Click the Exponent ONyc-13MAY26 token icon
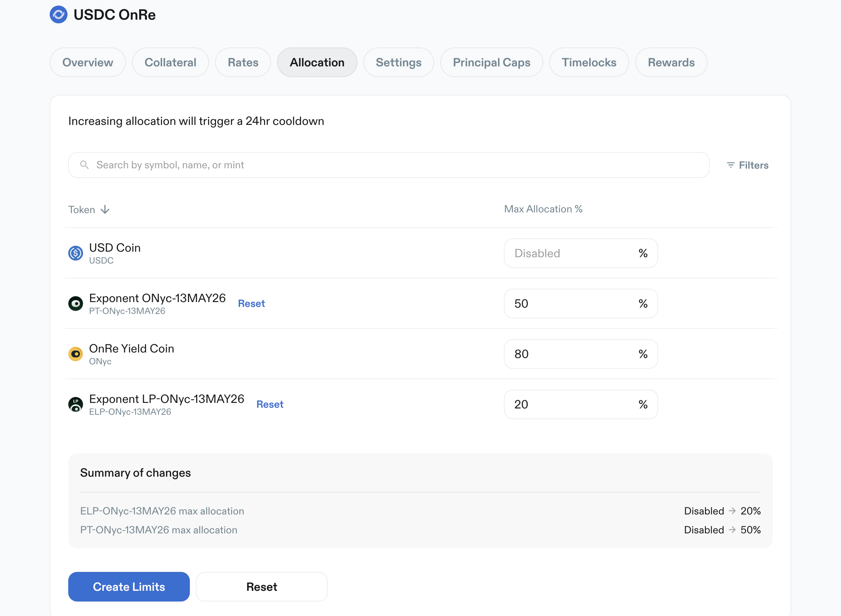Image resolution: width=841 pixels, height=616 pixels. pos(76,304)
